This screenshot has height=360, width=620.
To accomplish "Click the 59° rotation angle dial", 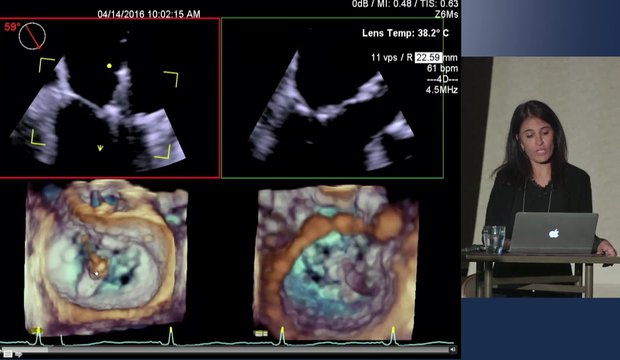I will point(32,36).
